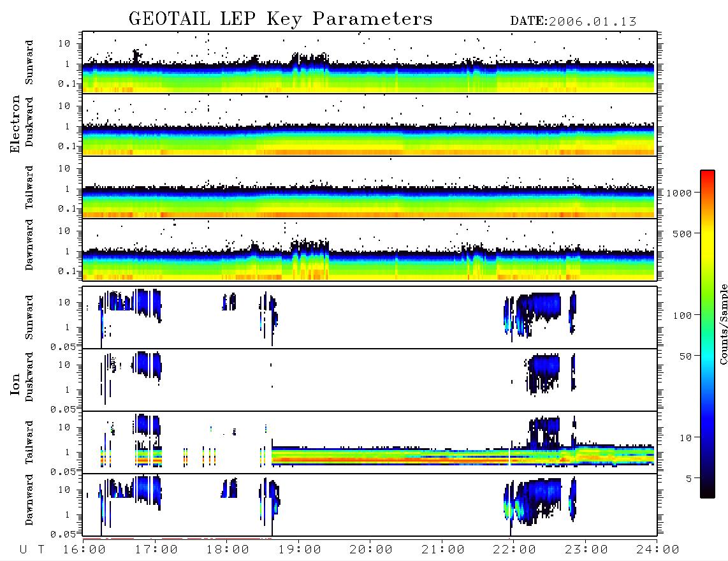Click the "10" tick of Electron Duskward panel
The image size is (728, 561).
click(x=64, y=106)
